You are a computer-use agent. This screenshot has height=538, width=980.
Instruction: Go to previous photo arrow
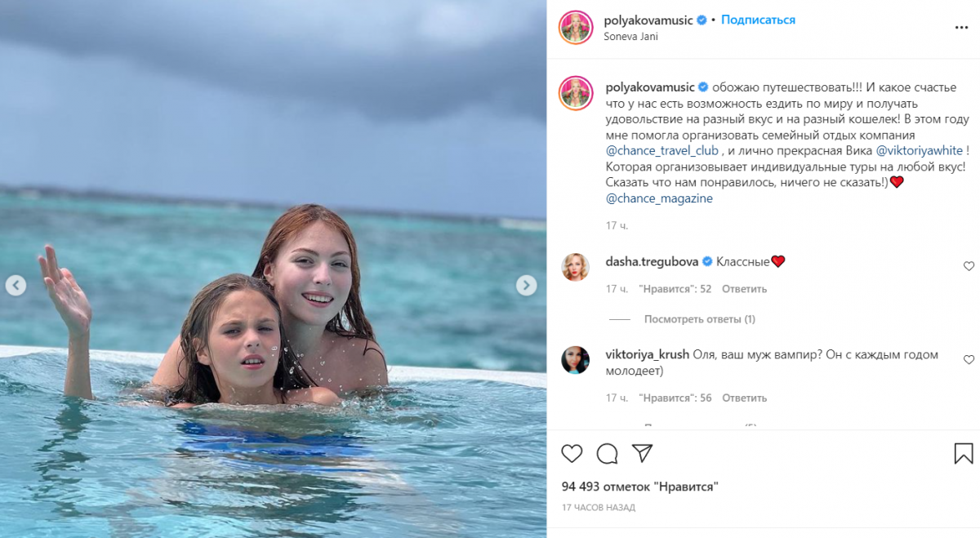click(16, 285)
